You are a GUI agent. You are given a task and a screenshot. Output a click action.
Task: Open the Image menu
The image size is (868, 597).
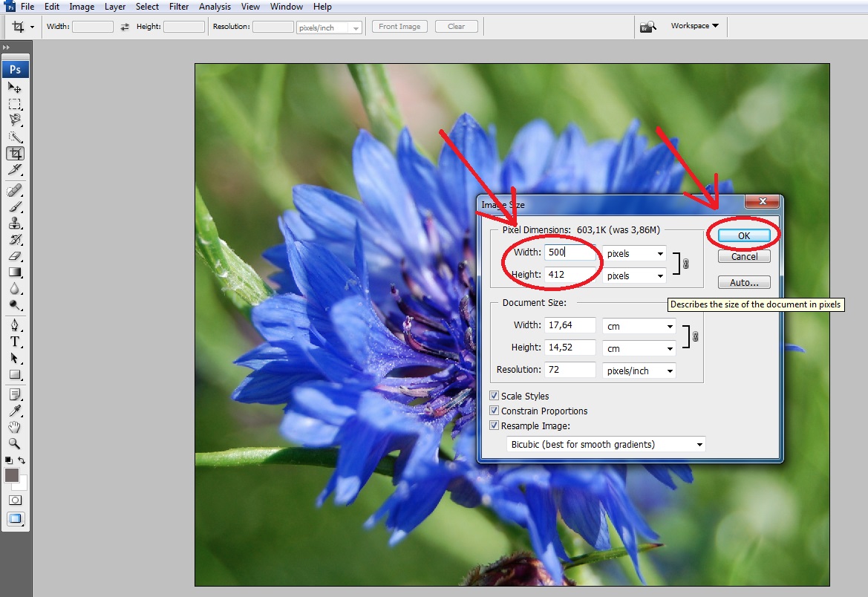point(81,7)
